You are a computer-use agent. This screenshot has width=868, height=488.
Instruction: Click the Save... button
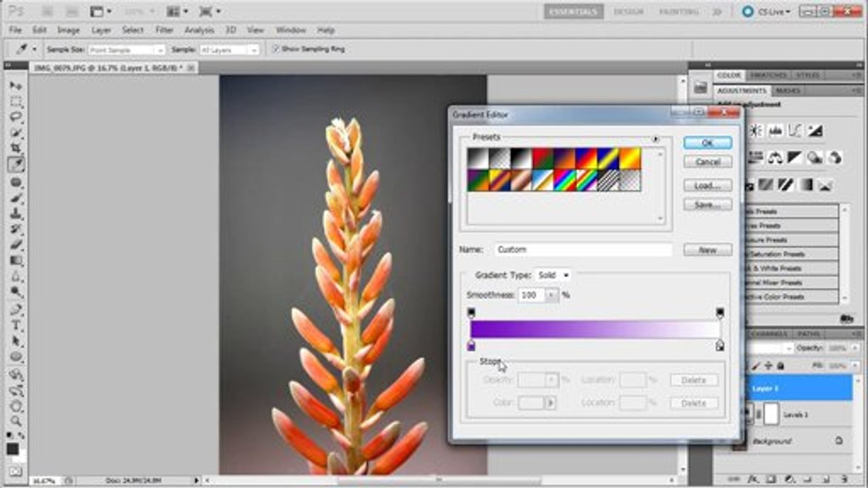pyautogui.click(x=707, y=205)
